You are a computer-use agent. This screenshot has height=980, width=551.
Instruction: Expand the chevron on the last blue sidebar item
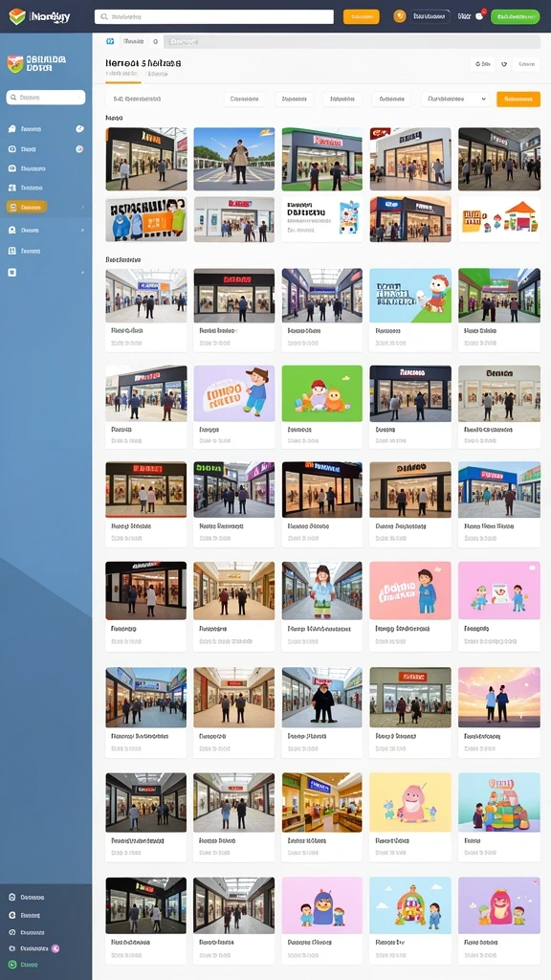[x=82, y=273]
